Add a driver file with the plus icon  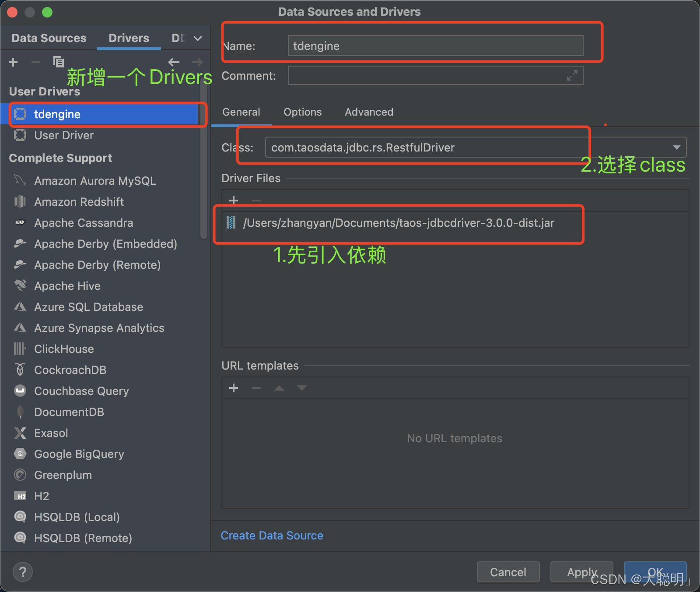234,200
